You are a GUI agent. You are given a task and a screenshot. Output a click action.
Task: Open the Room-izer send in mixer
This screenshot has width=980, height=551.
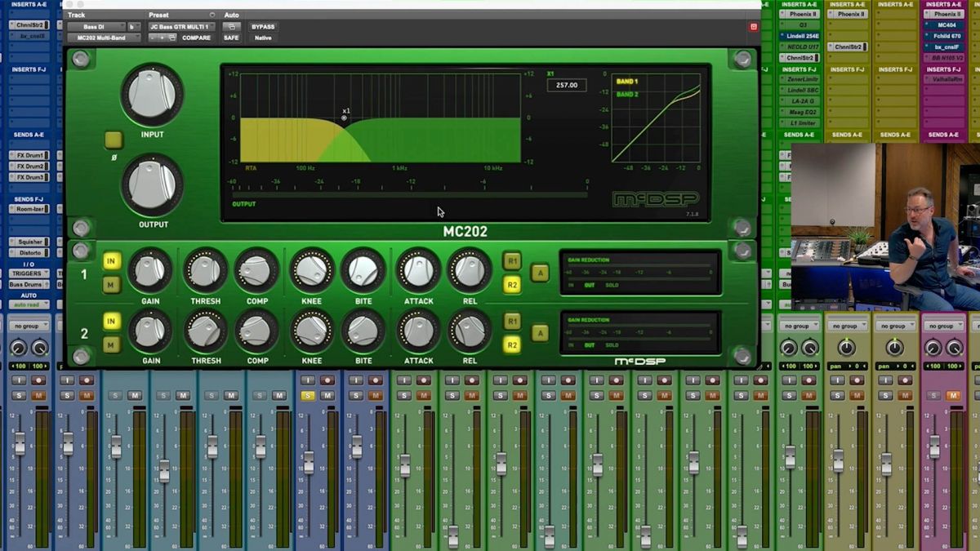pyautogui.click(x=30, y=209)
